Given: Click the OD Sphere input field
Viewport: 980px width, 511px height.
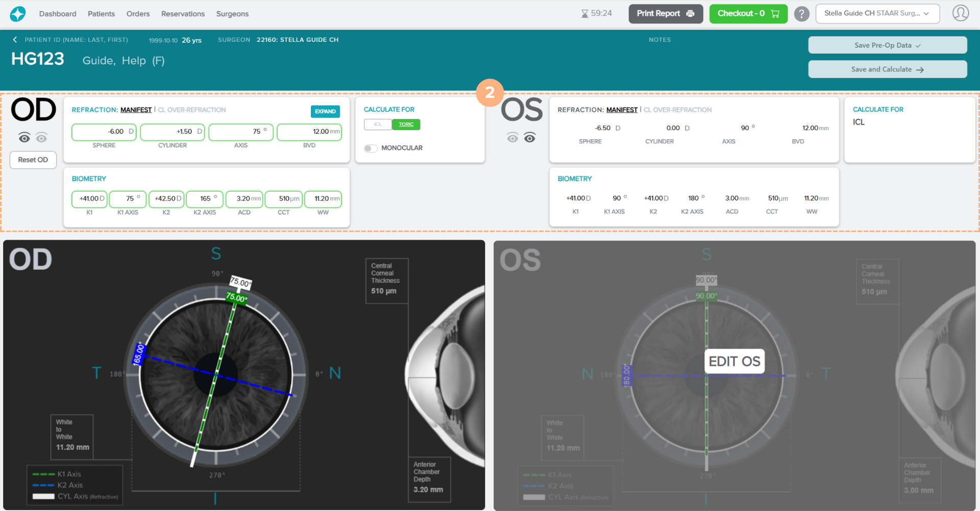Looking at the screenshot, I should click(x=104, y=132).
